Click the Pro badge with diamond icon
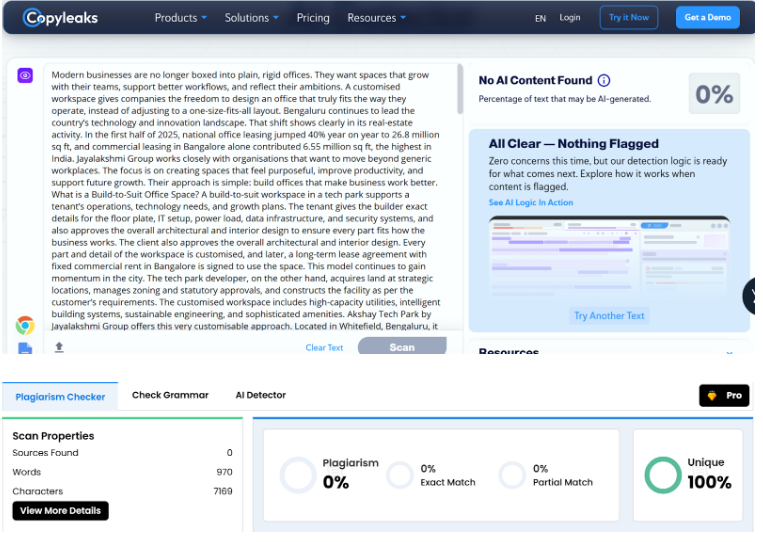The width and height of the screenshot is (763, 542). tap(723, 396)
